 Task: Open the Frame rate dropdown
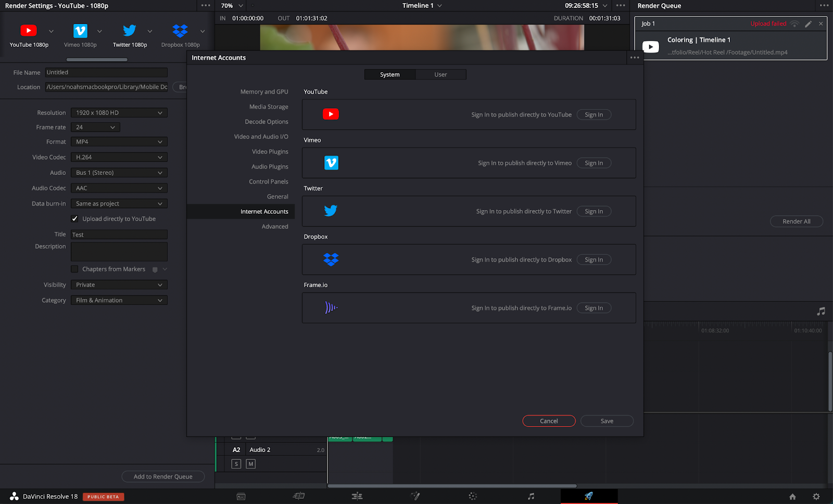pyautogui.click(x=95, y=127)
